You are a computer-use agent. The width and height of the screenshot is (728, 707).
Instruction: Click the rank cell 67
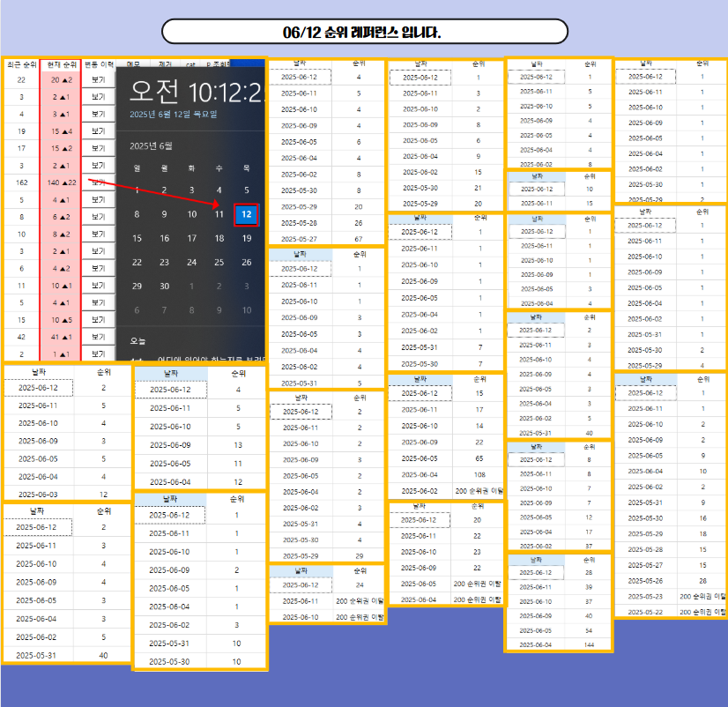[x=359, y=239]
